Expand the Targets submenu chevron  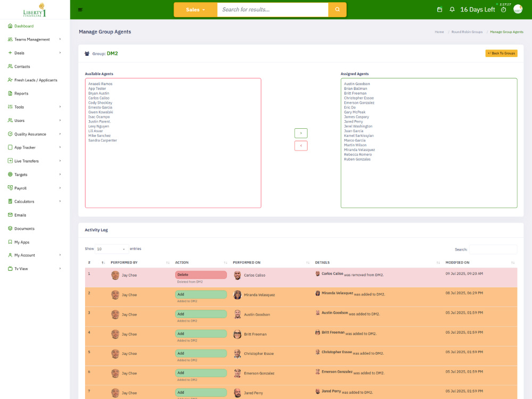[x=60, y=174]
